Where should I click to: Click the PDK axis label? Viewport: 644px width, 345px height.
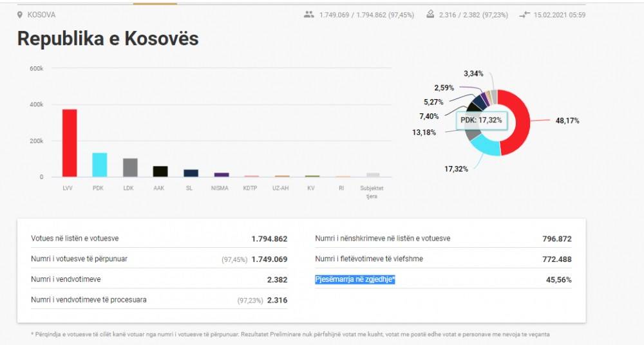pos(98,188)
